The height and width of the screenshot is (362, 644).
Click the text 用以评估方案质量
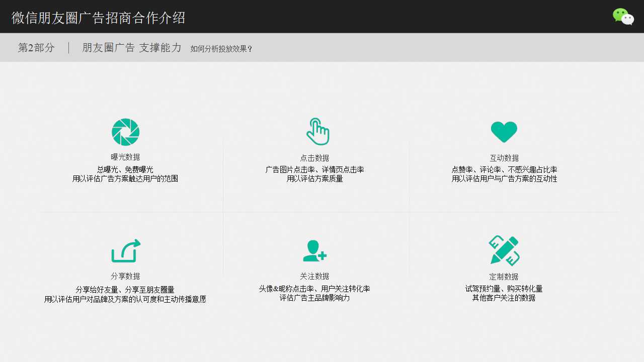[x=315, y=178]
